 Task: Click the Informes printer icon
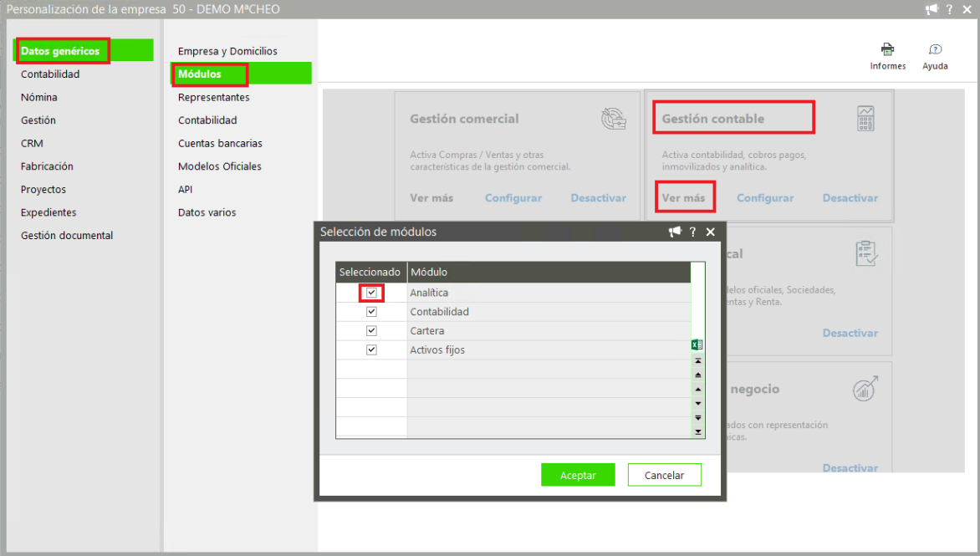887,49
